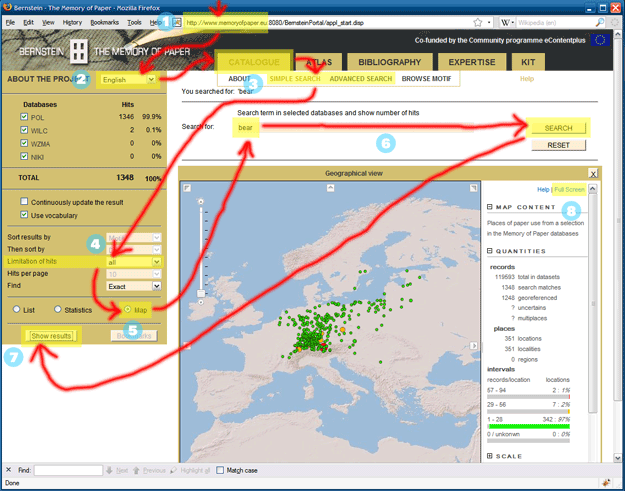Open the Sort results by dropdown
The image size is (625, 491).
click(134, 238)
